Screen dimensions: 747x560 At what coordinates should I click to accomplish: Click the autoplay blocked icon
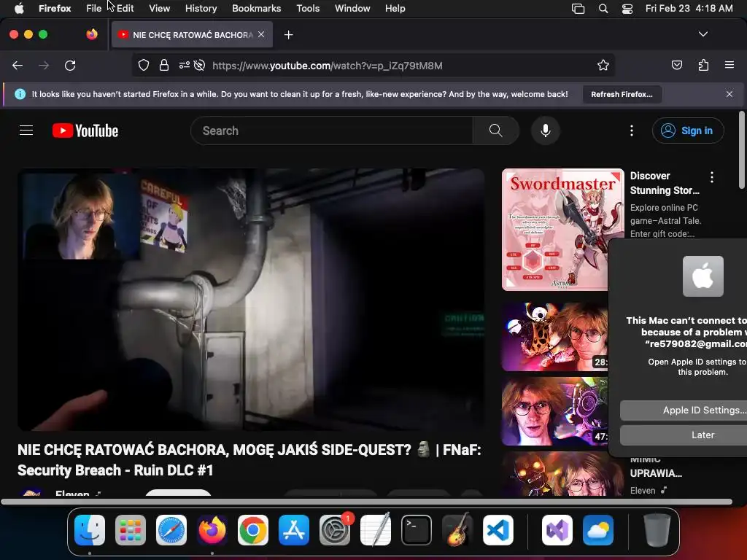pos(200,65)
